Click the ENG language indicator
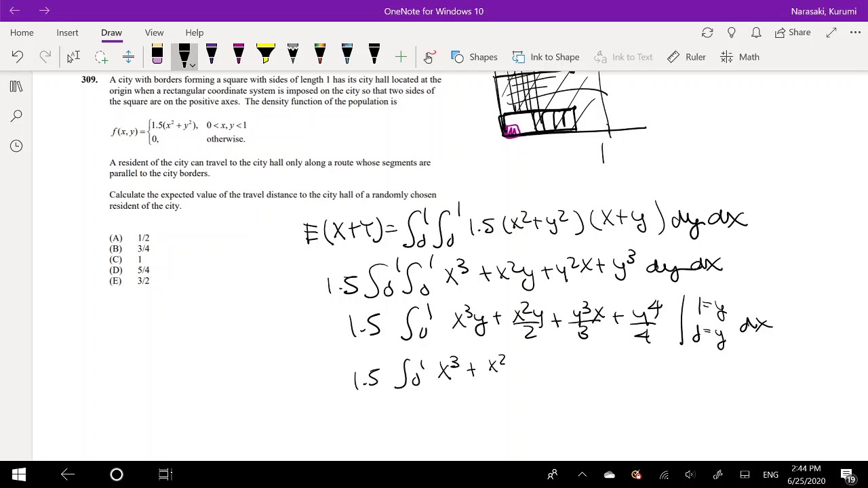Screen dimensions: 868x488 pyautogui.click(x=770, y=474)
